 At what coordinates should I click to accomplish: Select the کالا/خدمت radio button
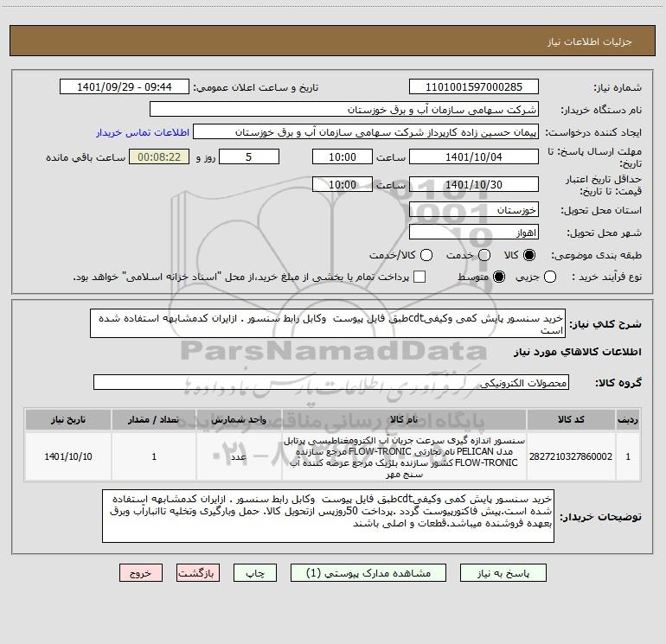pyautogui.click(x=426, y=255)
